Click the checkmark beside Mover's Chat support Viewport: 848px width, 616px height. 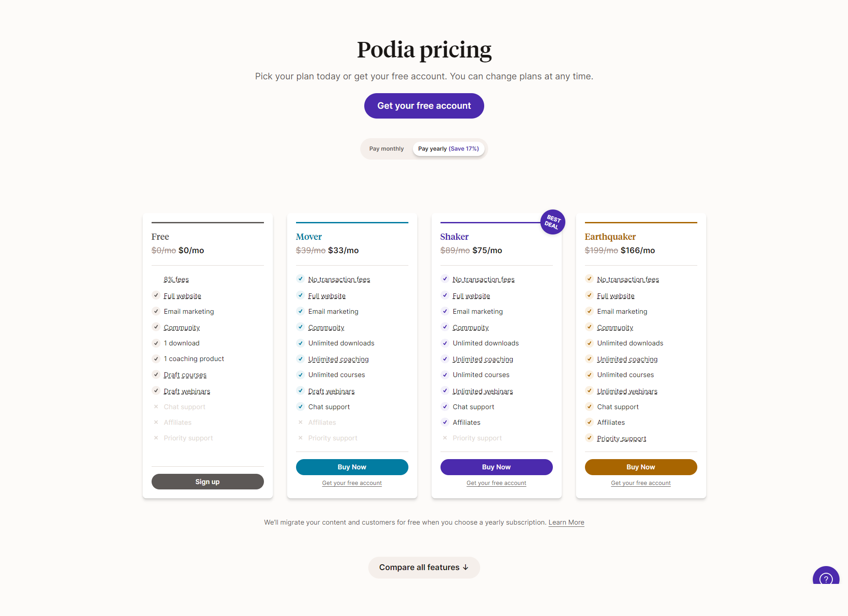[x=301, y=406]
